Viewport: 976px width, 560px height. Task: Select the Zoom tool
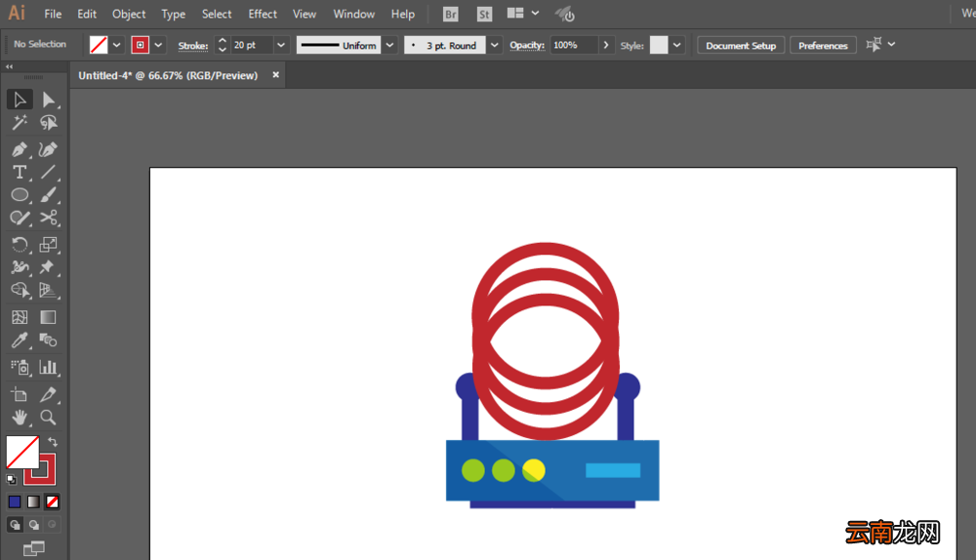click(x=49, y=418)
